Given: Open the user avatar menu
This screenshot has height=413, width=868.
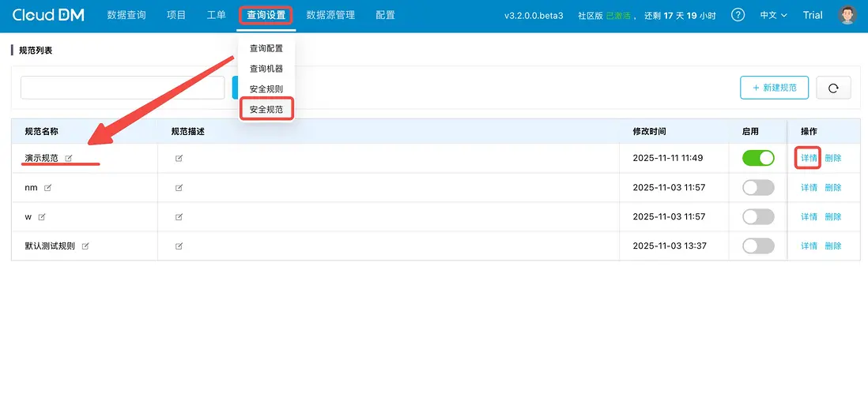Looking at the screenshot, I should [x=847, y=16].
